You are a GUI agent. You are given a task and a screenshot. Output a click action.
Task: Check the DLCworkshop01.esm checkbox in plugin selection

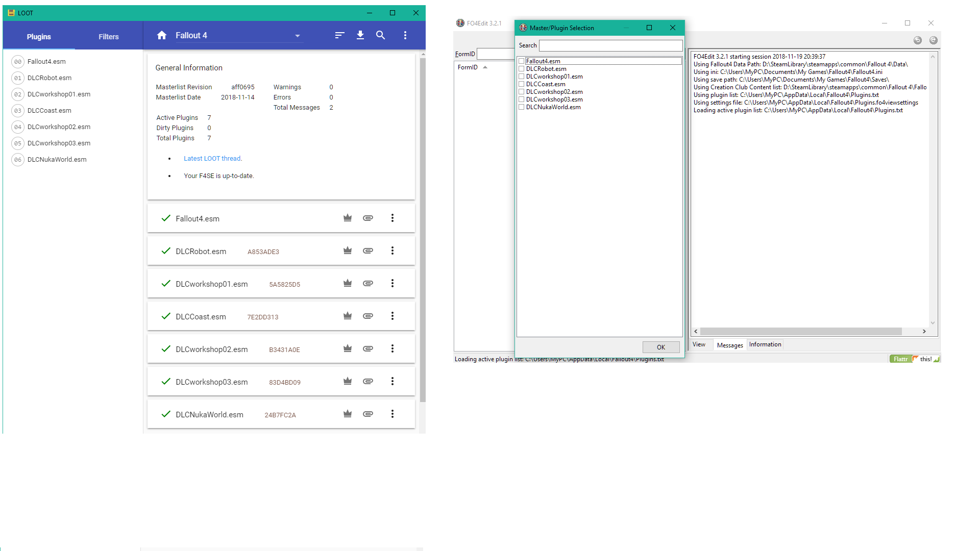pos(522,77)
